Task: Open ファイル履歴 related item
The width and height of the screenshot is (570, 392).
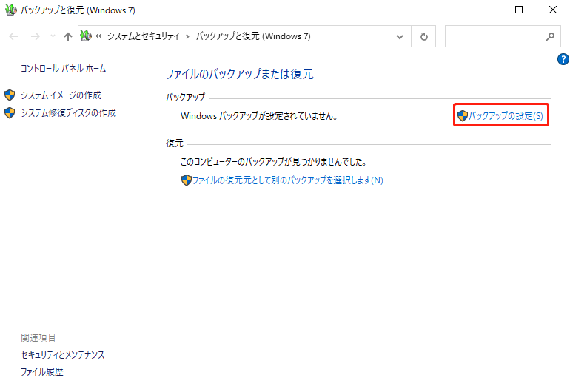Action: pos(41,371)
